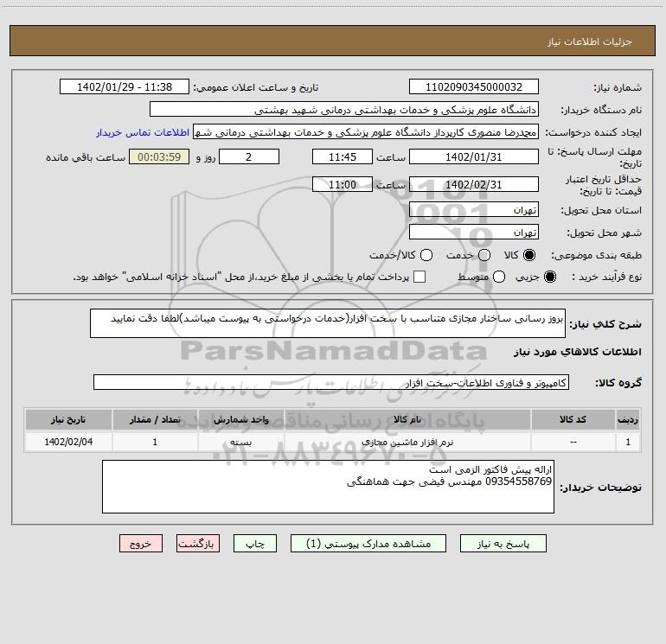This screenshot has height=644, width=666.
Task: Click the price validity date 1402/02/31
Action: coord(474,184)
